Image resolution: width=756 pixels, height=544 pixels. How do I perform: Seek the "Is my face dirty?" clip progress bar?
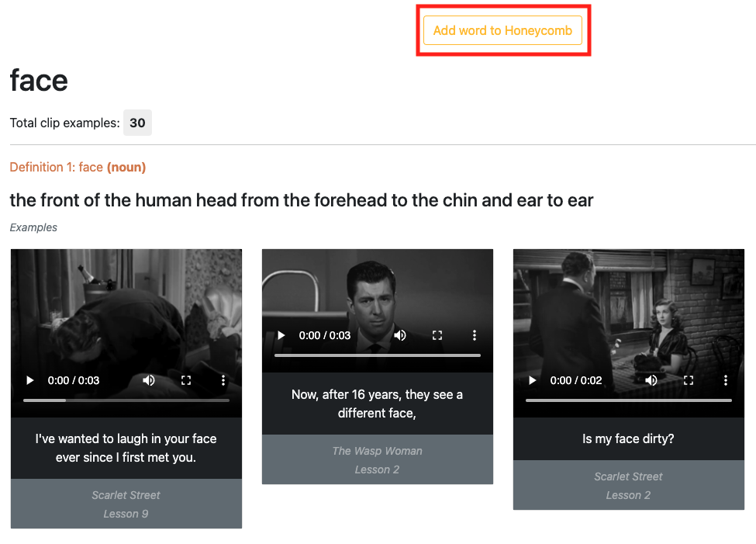629,400
